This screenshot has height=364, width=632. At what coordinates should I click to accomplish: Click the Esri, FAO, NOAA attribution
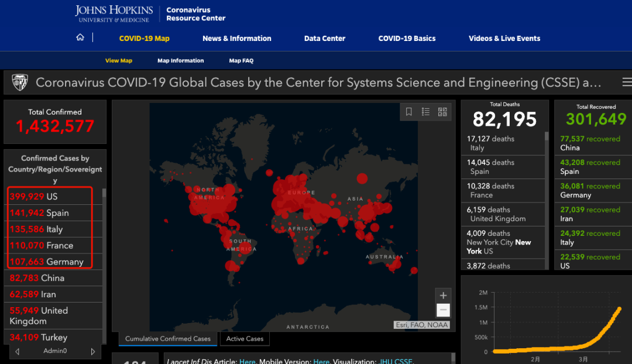(x=421, y=325)
